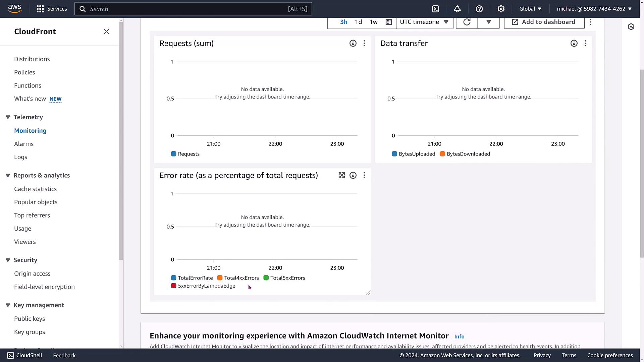644x362 pixels.
Task: Select the 1w time range
Action: click(x=373, y=22)
